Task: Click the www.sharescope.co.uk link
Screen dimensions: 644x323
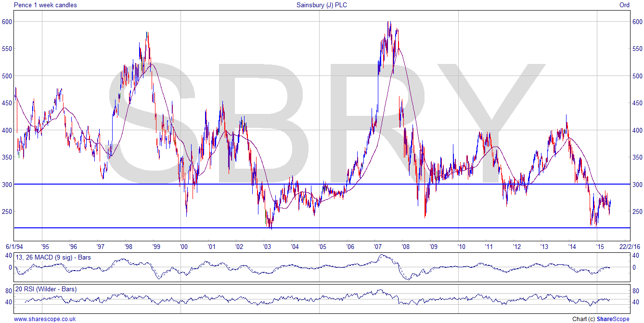Action: pyautogui.click(x=45, y=319)
